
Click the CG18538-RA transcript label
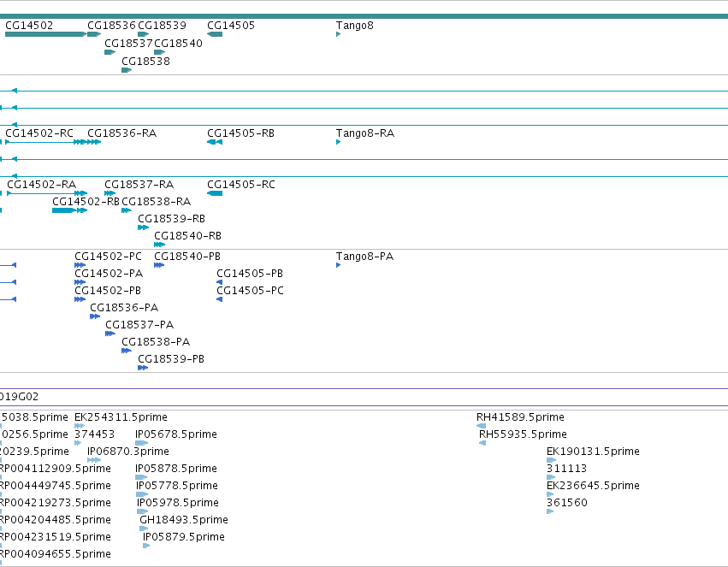point(157,202)
